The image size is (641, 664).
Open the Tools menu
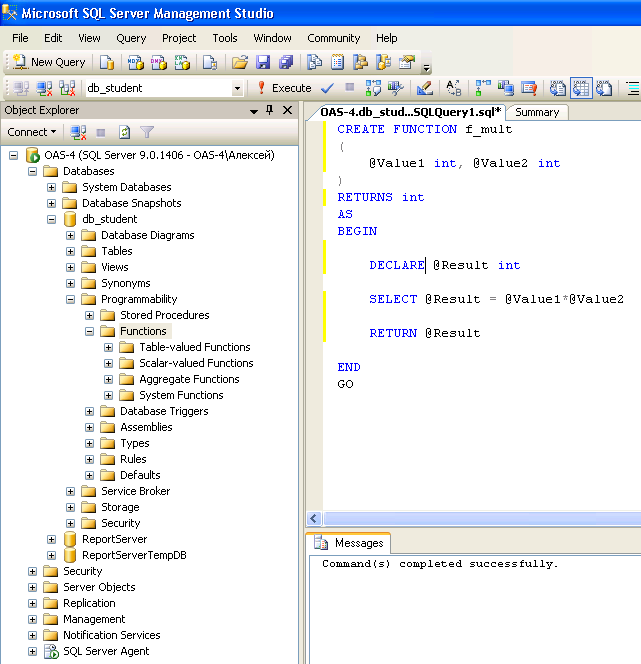point(225,38)
